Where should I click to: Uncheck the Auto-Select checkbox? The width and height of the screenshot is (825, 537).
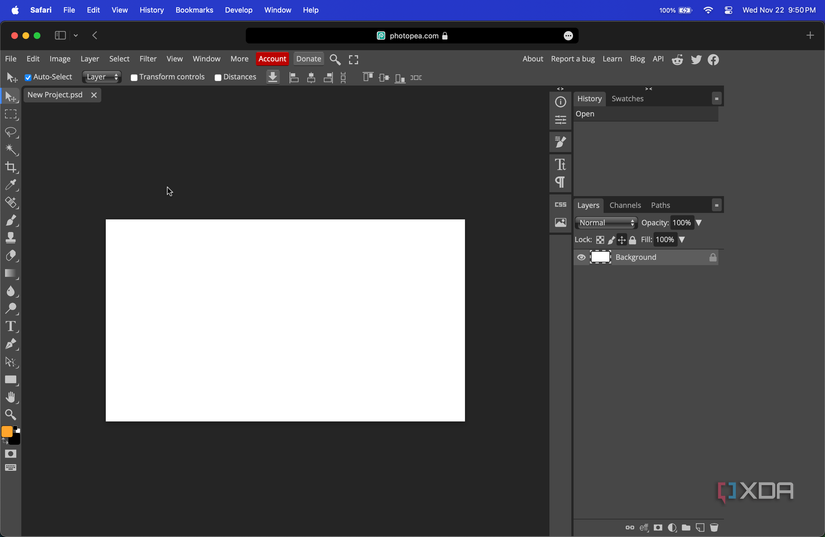click(x=28, y=77)
